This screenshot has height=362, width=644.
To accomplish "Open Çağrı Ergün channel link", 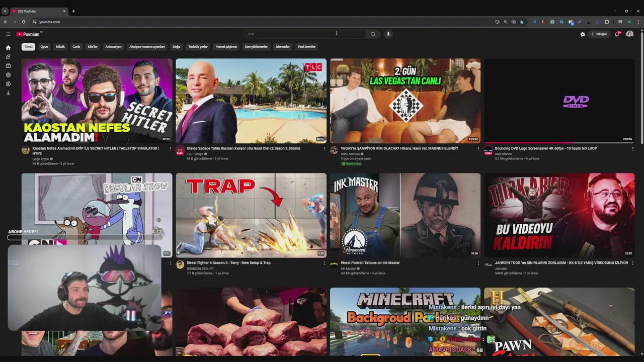I will [41, 159].
